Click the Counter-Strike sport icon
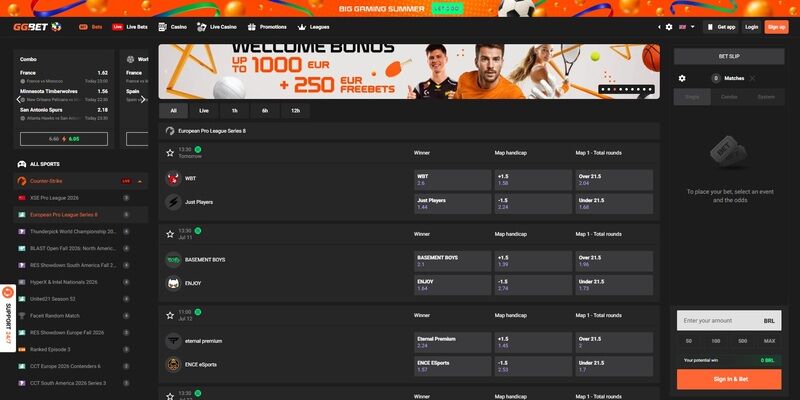800x400 pixels. pos(22,181)
